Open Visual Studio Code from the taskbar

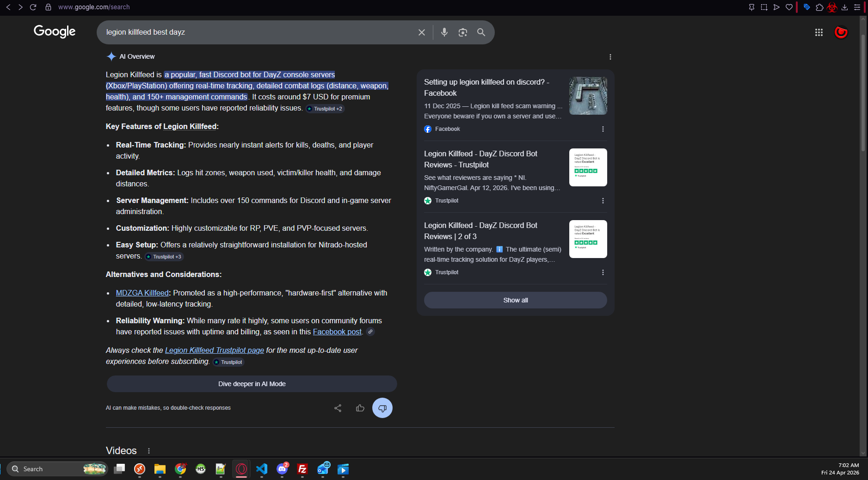tap(262, 469)
